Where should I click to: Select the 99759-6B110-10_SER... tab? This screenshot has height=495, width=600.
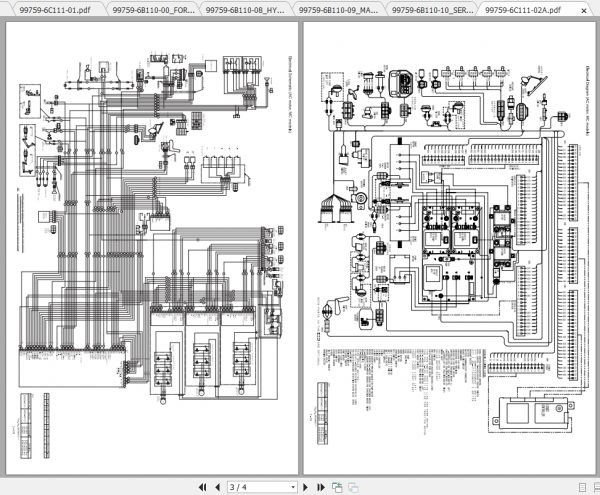[x=432, y=10]
